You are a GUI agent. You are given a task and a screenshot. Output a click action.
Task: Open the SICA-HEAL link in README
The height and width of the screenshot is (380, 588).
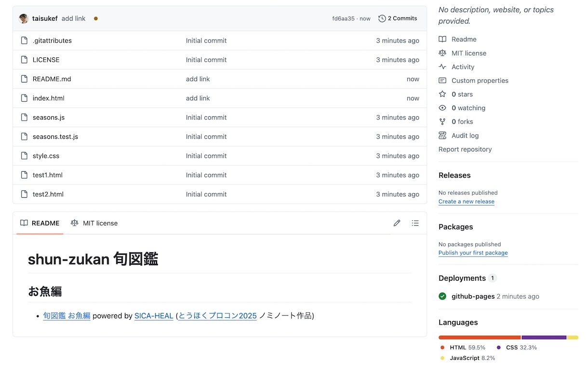tap(154, 316)
